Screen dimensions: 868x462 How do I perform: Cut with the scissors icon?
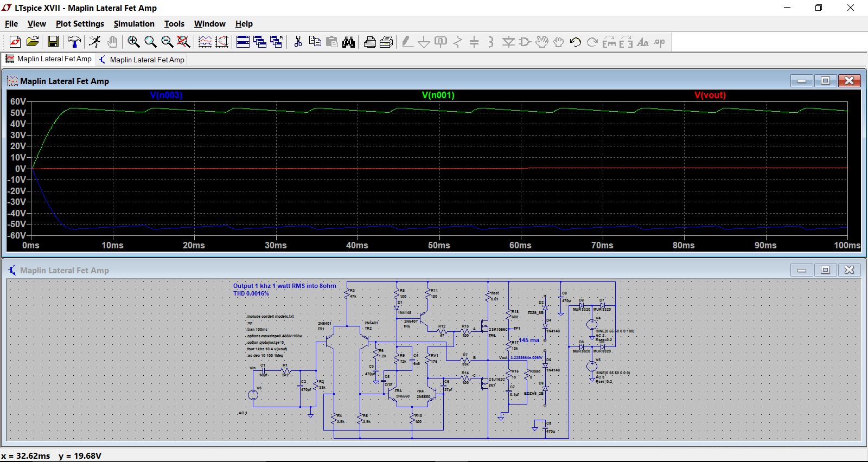pos(298,42)
